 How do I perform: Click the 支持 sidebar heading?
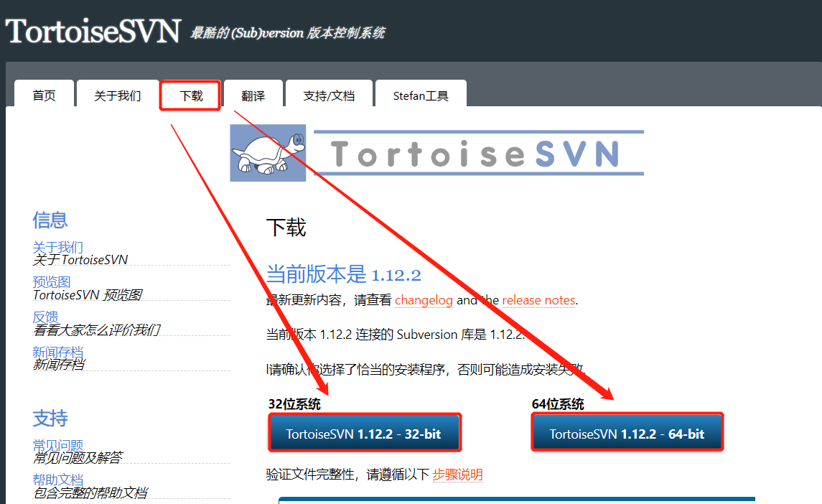pyautogui.click(x=50, y=418)
